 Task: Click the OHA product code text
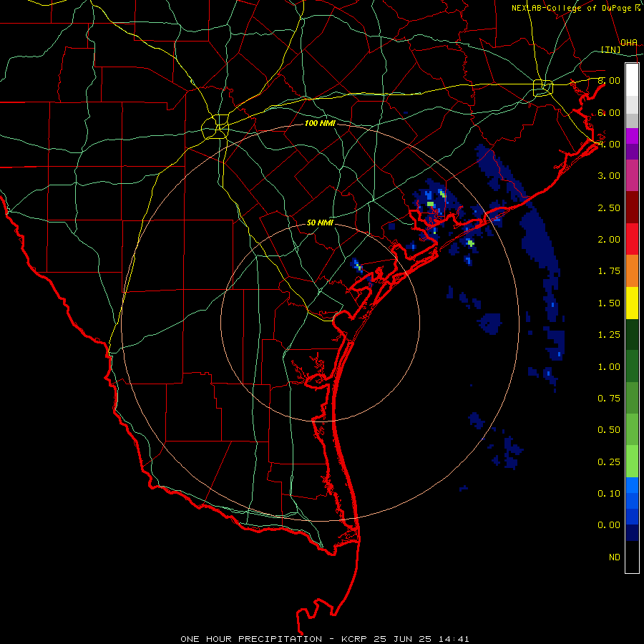629,42
